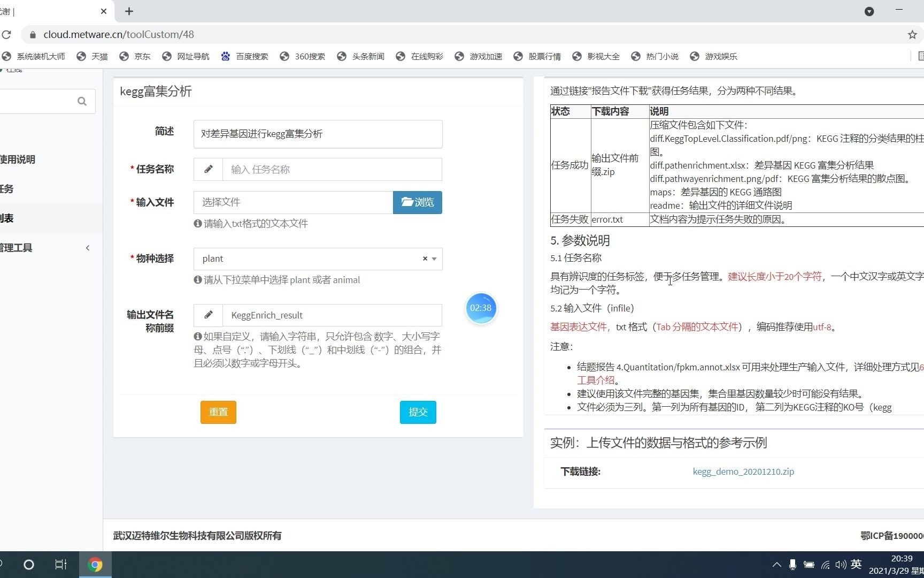
Task: Click the 任务失败 table cell
Action: (569, 219)
